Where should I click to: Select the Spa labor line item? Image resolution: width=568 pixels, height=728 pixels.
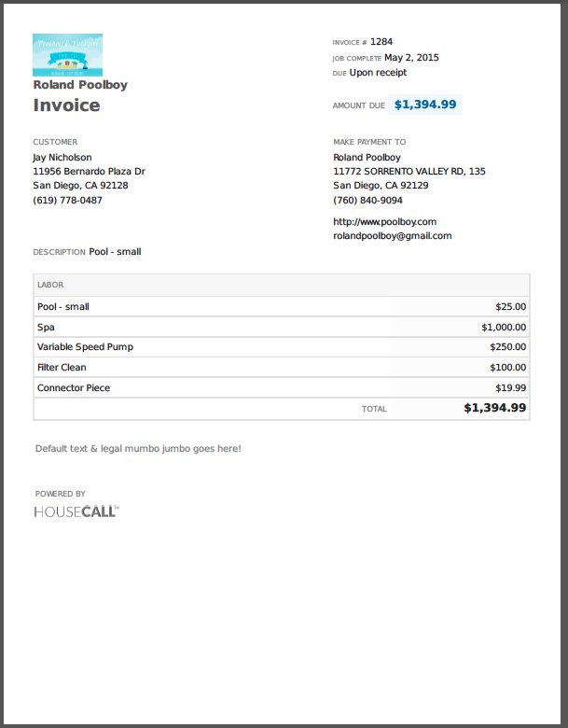pyautogui.click(x=282, y=327)
